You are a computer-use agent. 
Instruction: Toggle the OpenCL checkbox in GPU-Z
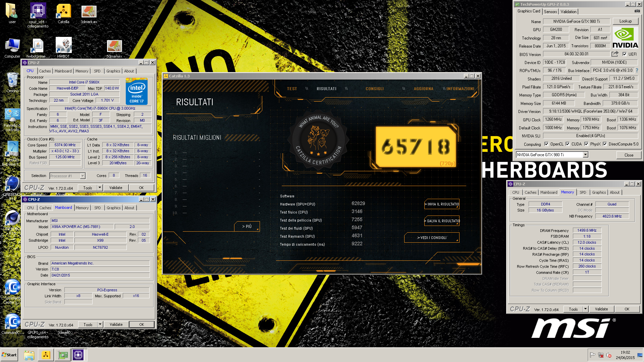tap(546, 144)
